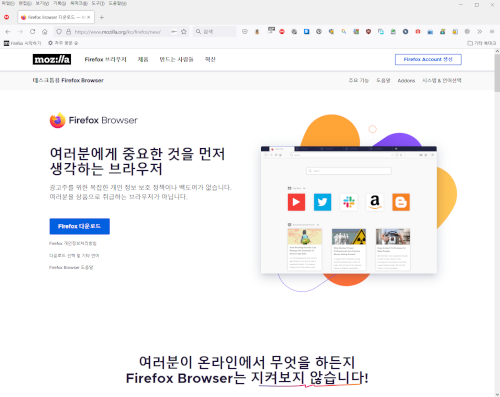
Task: Open the Firefox 브라우저 nav menu
Action: [105, 59]
